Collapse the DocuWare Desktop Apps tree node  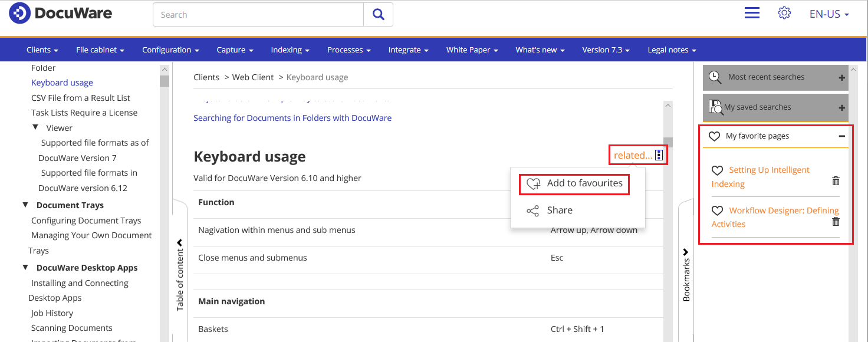pyautogui.click(x=25, y=268)
